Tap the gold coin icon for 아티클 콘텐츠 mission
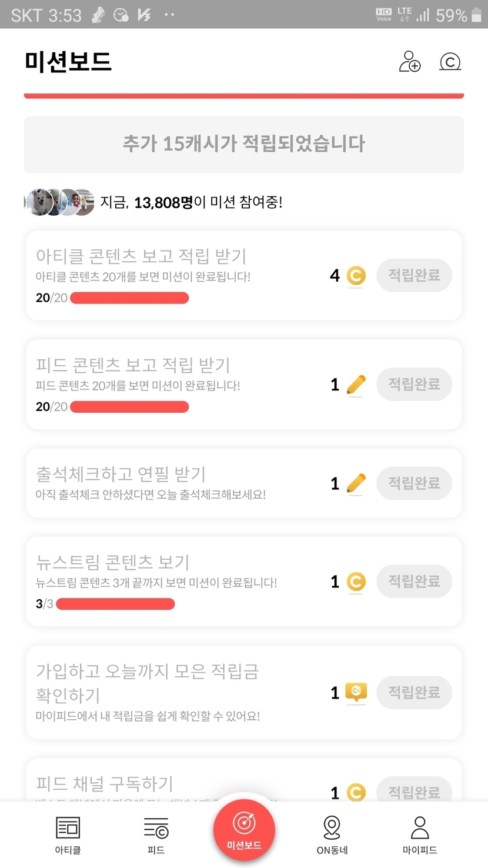This screenshot has width=488, height=868. (x=356, y=275)
